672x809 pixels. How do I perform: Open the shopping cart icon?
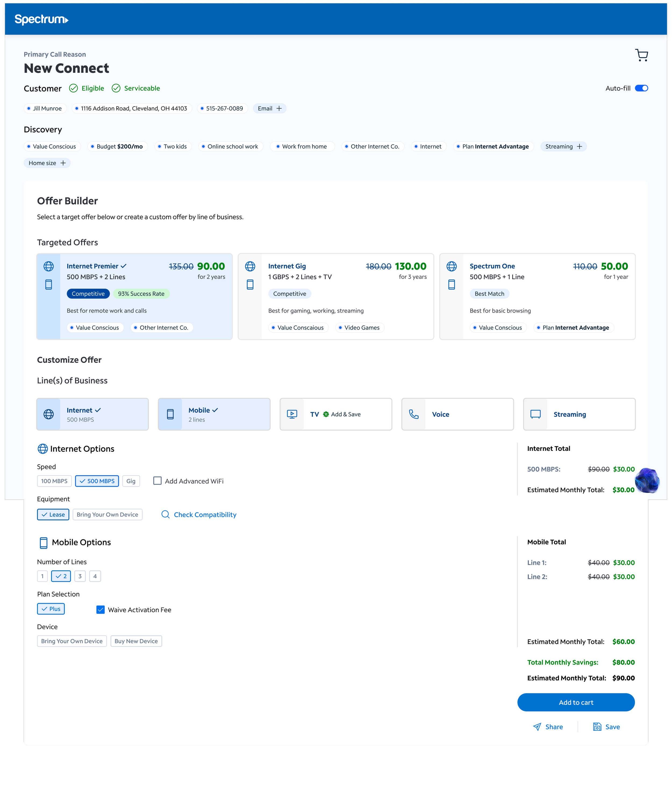point(642,55)
